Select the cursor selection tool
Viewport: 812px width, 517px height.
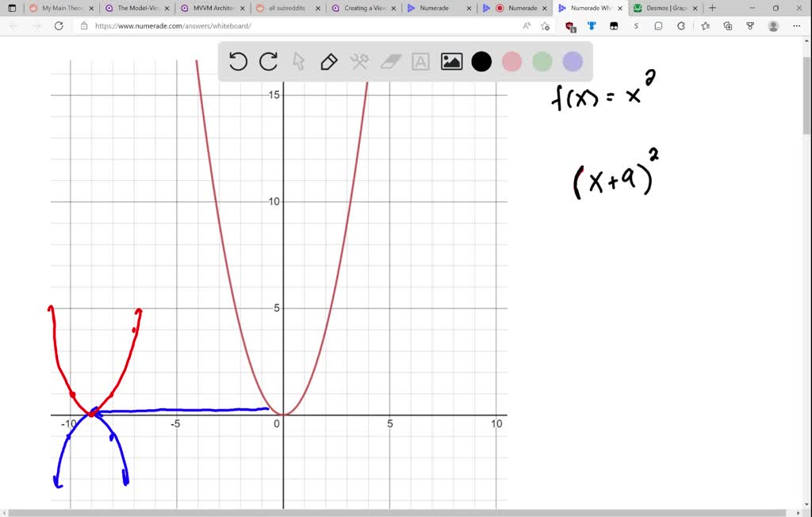(299, 62)
